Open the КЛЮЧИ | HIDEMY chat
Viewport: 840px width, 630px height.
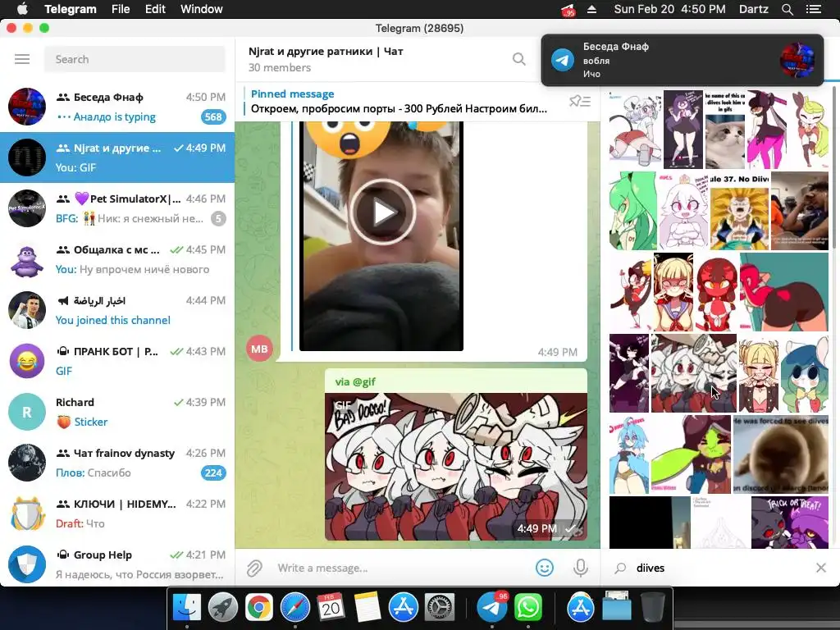(x=117, y=514)
